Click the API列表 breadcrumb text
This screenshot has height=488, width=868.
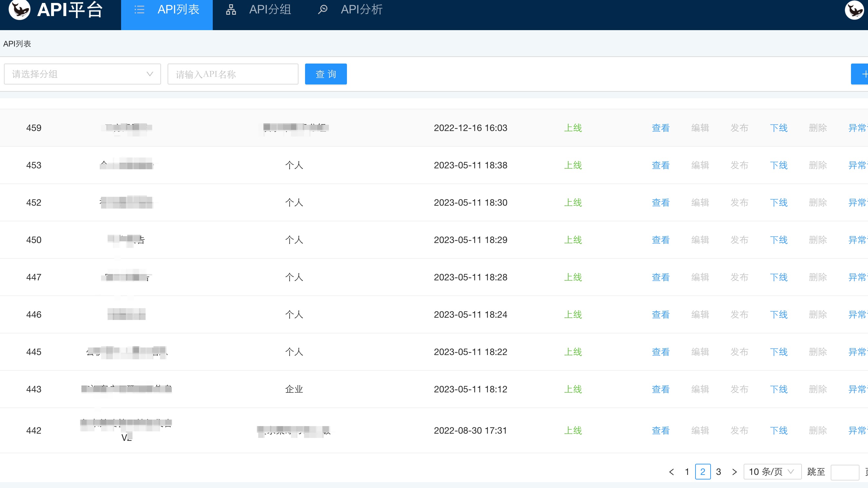point(17,44)
